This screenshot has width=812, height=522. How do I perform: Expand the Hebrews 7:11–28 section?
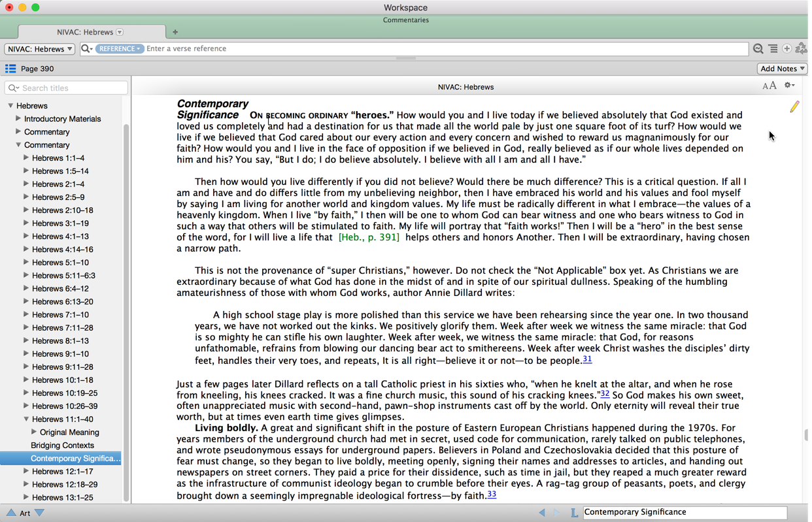26,327
